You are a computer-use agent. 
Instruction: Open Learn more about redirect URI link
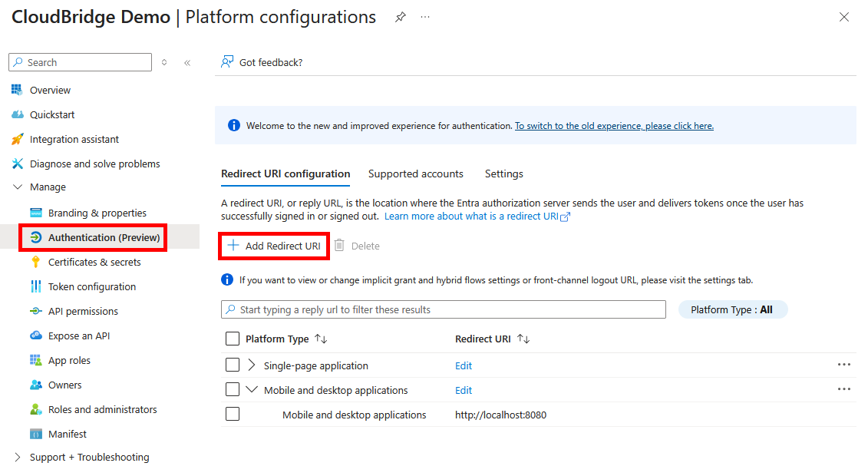(477, 217)
